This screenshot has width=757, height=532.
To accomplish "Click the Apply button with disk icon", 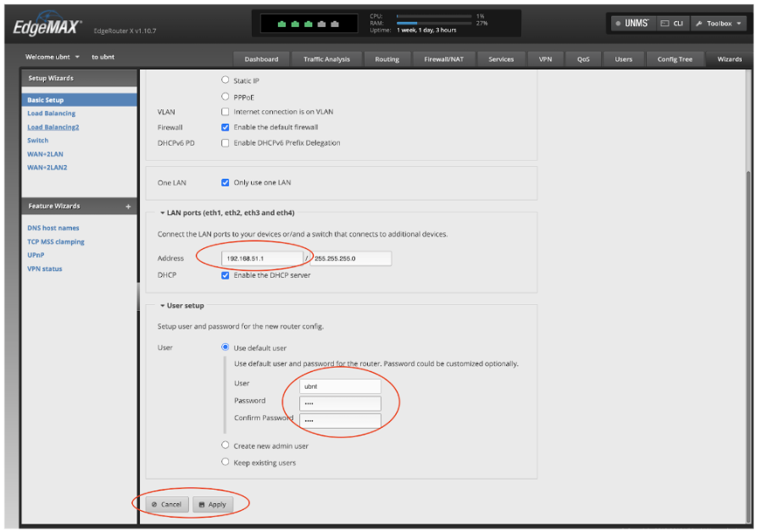I will [212, 504].
